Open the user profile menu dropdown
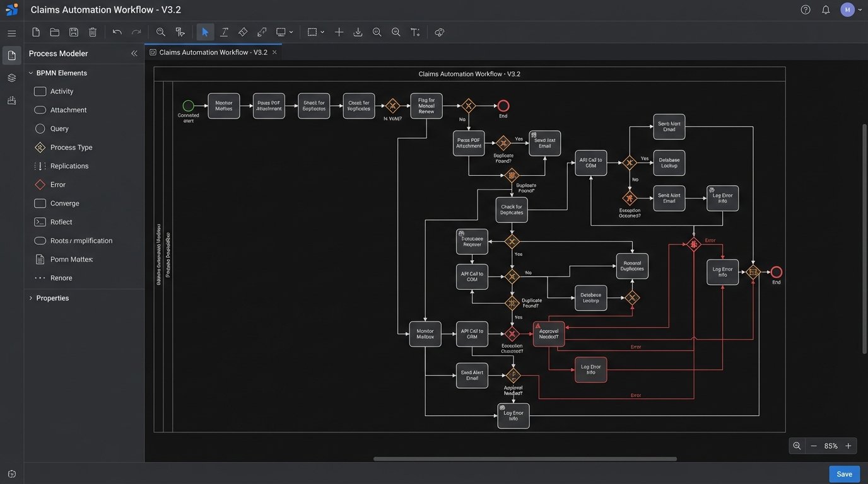The image size is (868, 484). coord(850,9)
